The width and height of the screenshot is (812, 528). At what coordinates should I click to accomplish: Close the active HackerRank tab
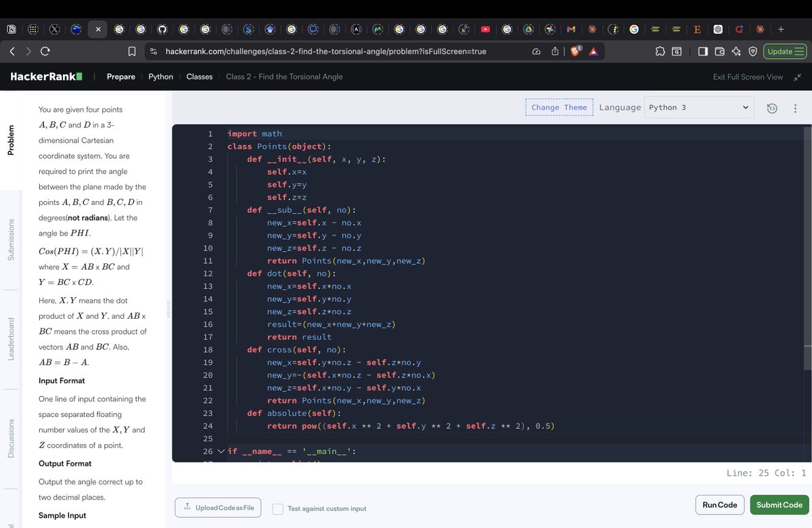(97, 30)
